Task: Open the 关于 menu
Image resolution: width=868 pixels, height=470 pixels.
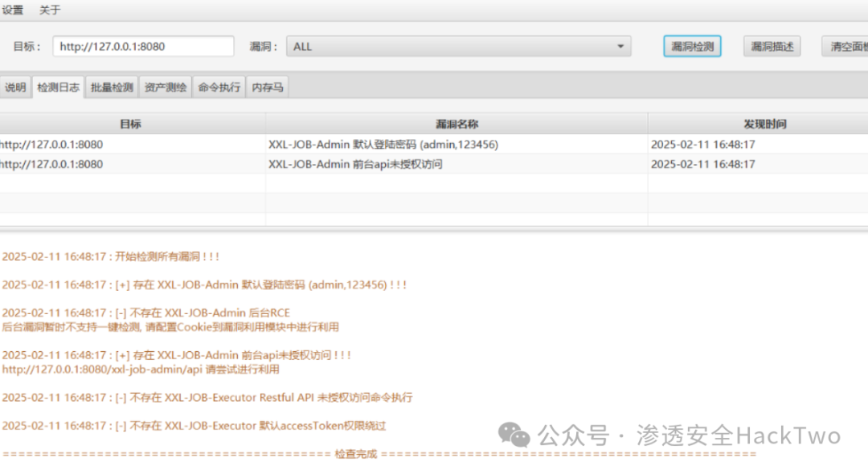Action: click(50, 10)
